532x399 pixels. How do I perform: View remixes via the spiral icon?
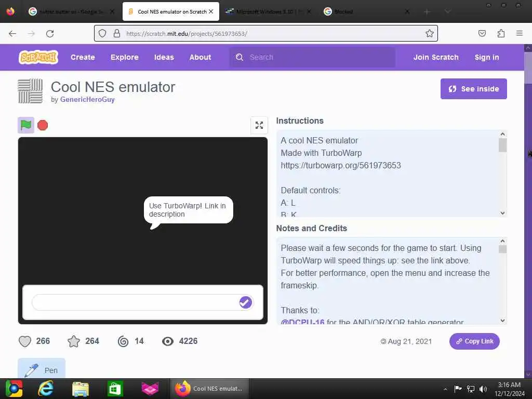tap(123, 341)
